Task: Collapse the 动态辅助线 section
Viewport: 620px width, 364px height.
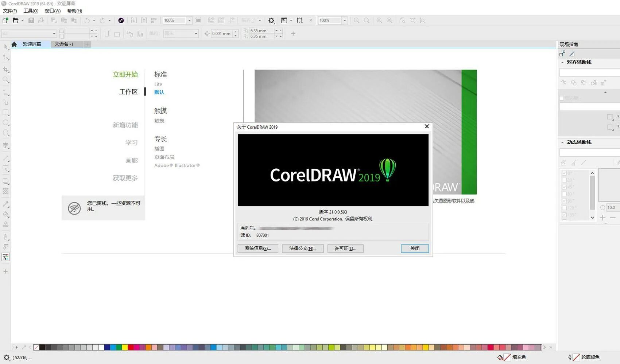Action: click(x=562, y=142)
